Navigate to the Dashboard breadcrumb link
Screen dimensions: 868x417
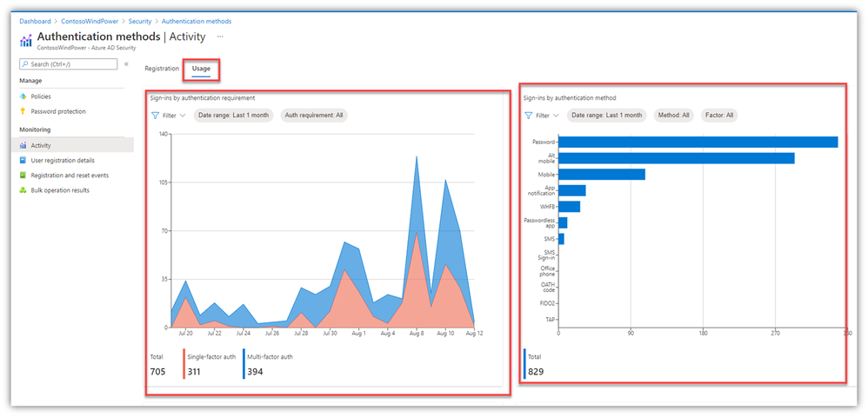click(35, 21)
